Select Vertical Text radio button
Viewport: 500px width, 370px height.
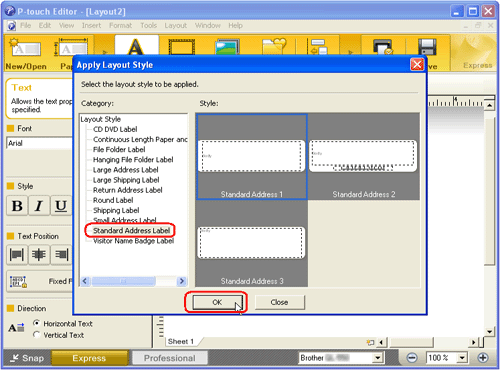pyautogui.click(x=37, y=334)
